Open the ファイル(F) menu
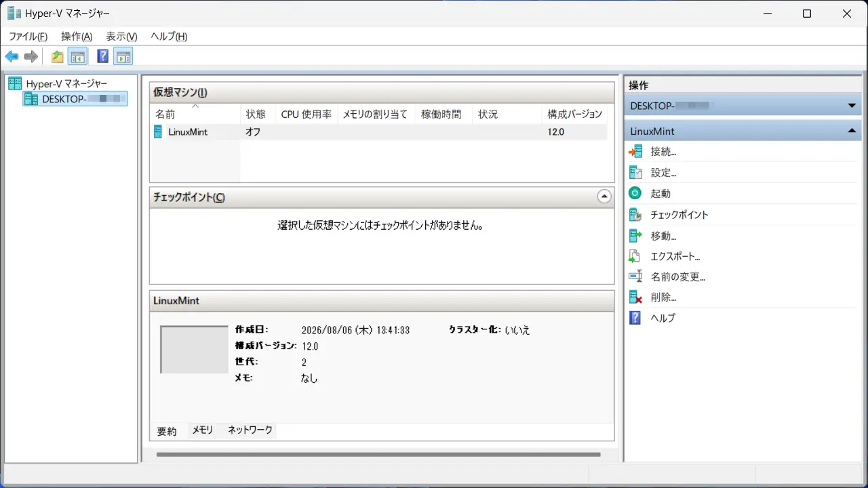The width and height of the screenshot is (868, 488). click(x=28, y=37)
